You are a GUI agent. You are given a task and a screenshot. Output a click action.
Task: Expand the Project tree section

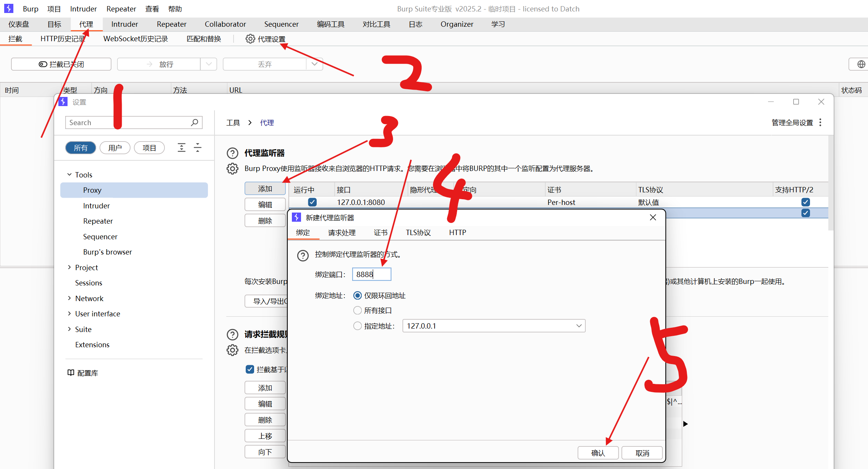click(x=69, y=268)
